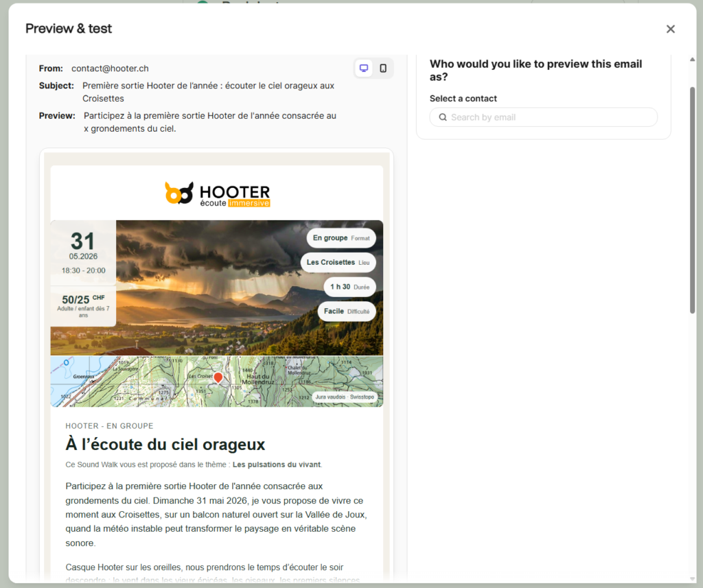Click the HOOTER - EN GROUPE label
703x588 pixels.
click(x=109, y=426)
